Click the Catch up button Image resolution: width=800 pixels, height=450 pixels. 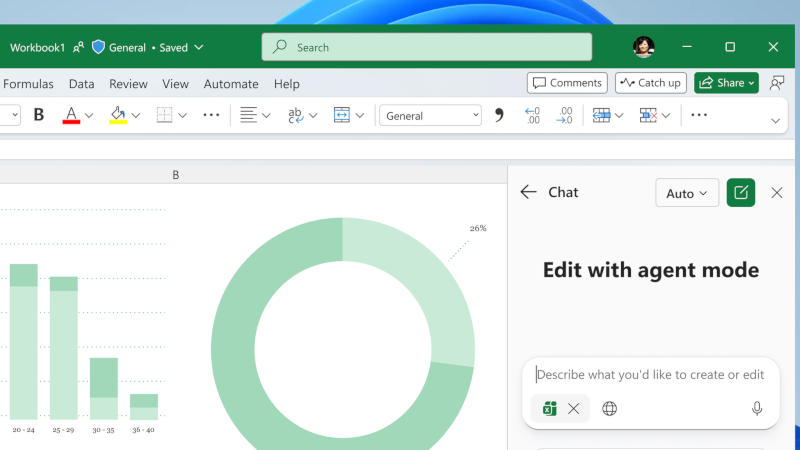pyautogui.click(x=650, y=83)
